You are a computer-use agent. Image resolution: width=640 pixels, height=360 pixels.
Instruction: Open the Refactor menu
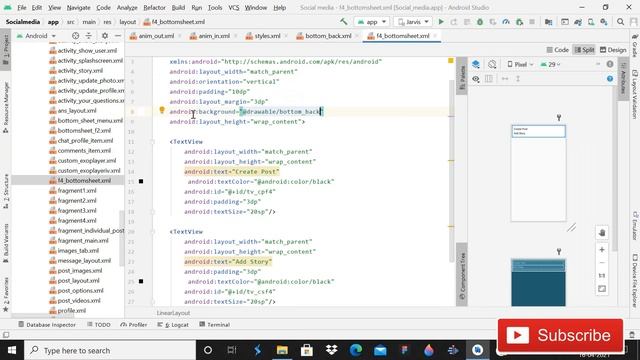(154, 7)
